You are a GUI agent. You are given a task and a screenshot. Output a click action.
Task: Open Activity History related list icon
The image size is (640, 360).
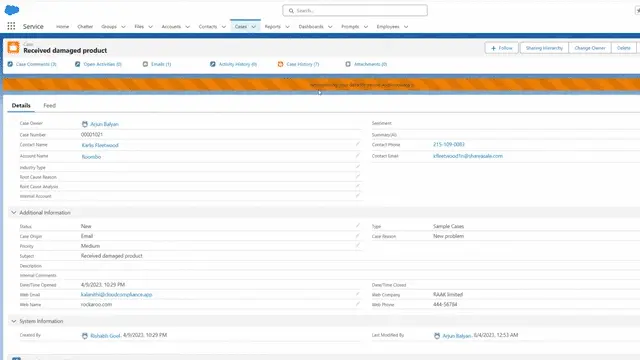[213, 64]
